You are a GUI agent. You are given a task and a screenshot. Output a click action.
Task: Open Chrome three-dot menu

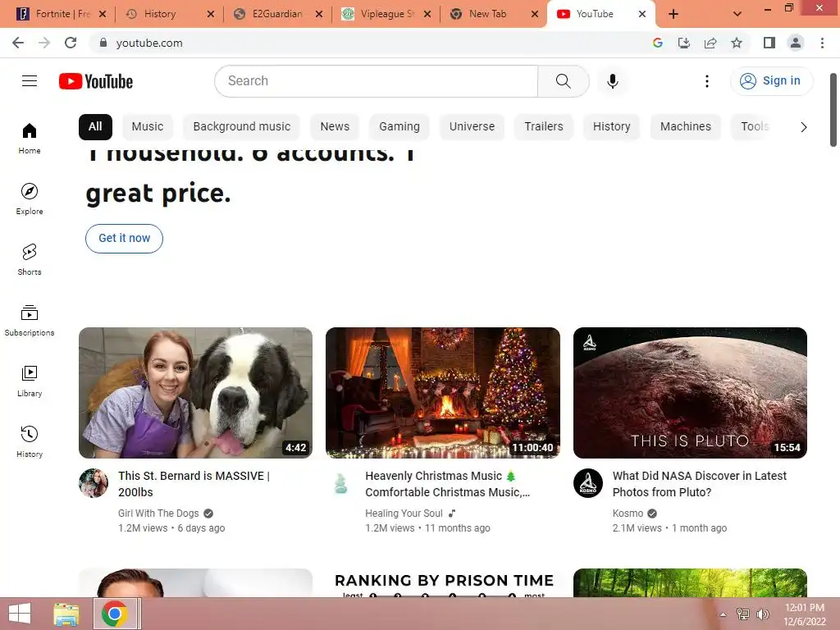[x=822, y=43]
